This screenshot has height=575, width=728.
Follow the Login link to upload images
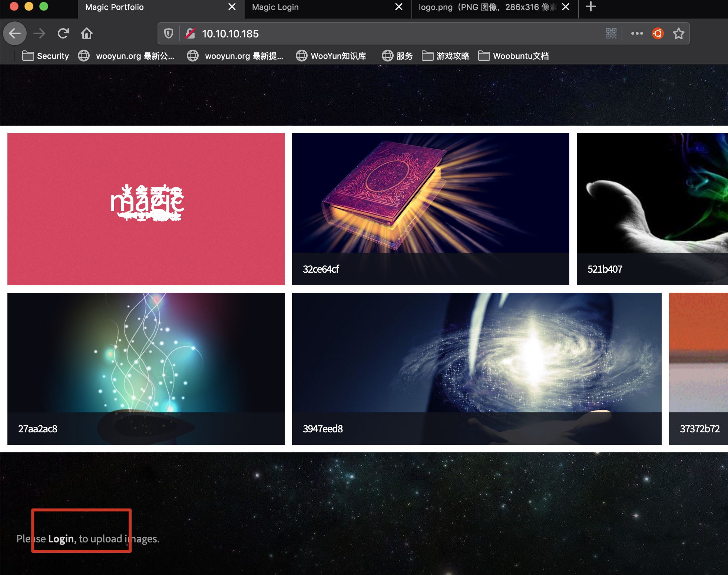(61, 539)
